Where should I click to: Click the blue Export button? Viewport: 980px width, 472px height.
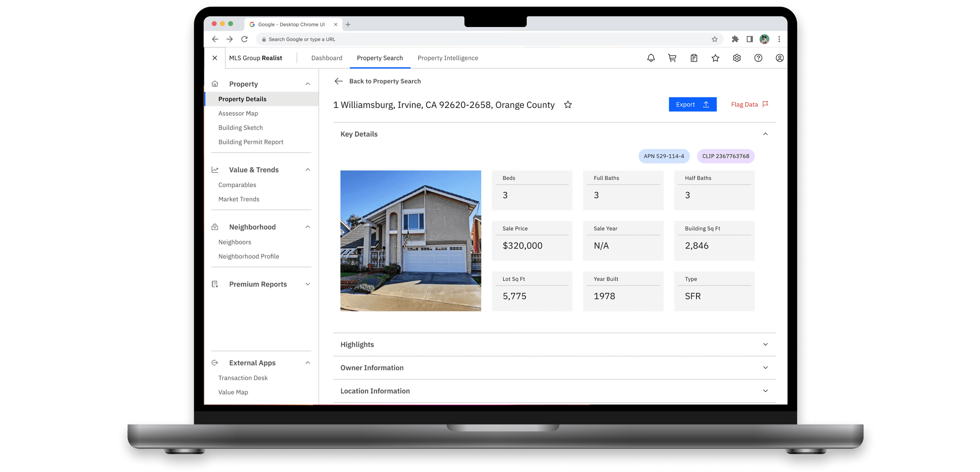coord(693,104)
